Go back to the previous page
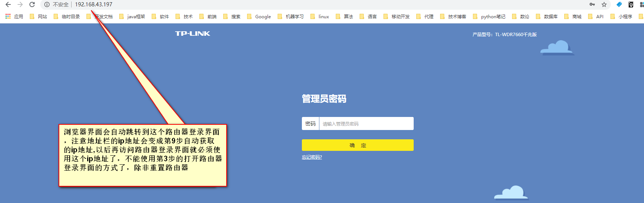Screen dimensions: 644x203 click(8, 4)
